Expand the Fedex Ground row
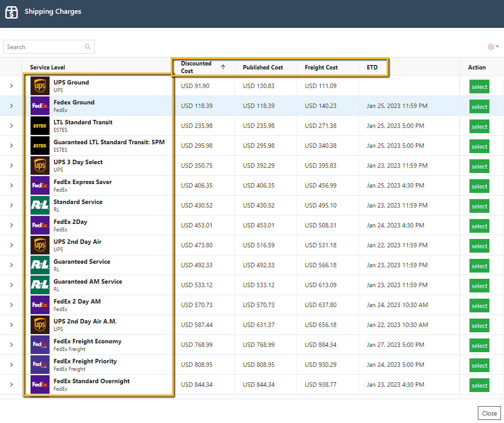 tap(11, 106)
